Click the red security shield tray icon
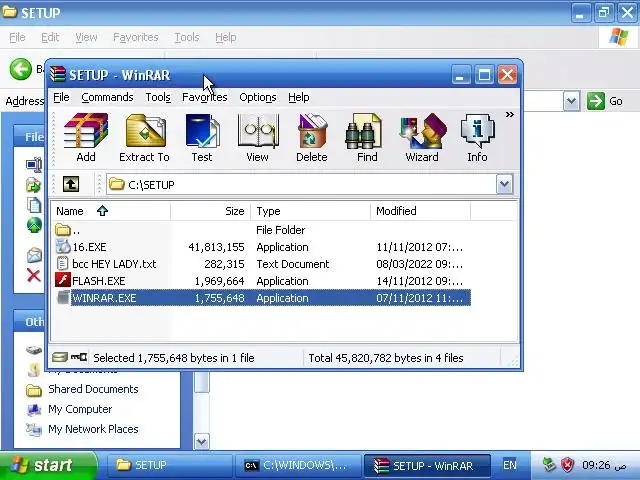 (x=567, y=464)
